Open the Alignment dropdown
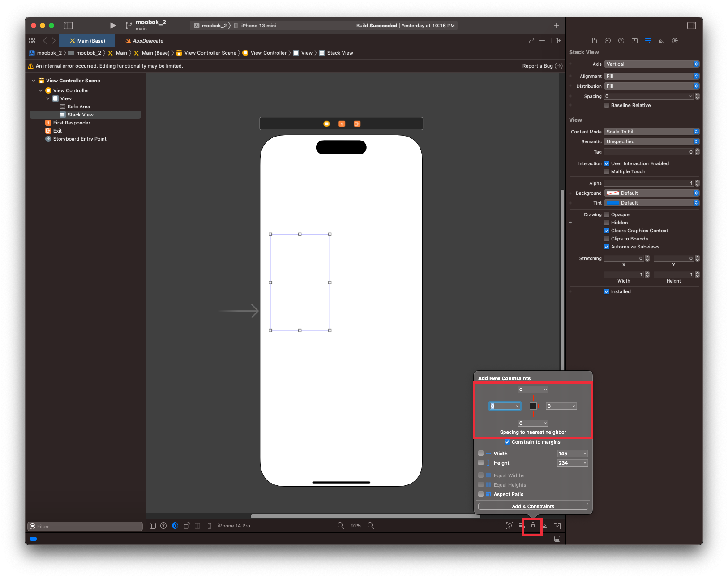 [651, 77]
